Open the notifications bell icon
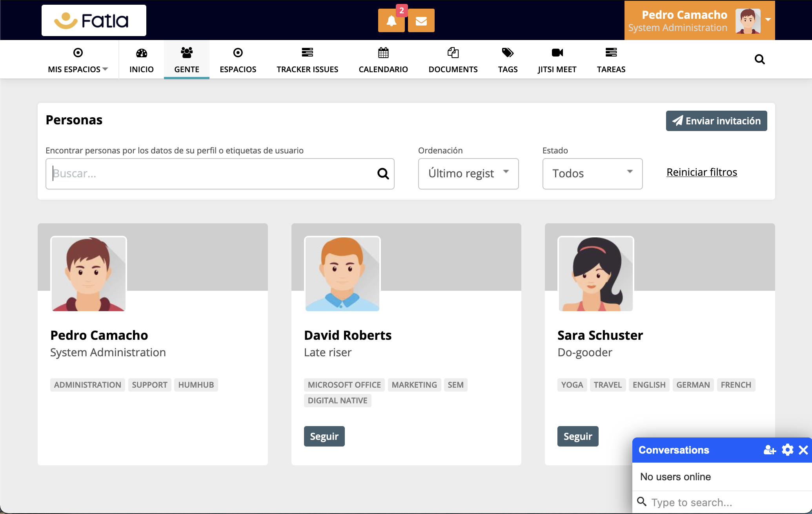 pos(391,21)
